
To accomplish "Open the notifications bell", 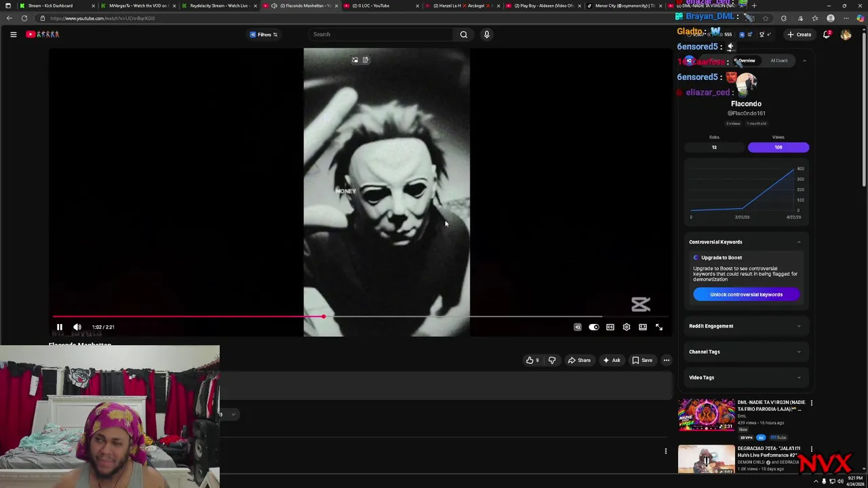I will pyautogui.click(x=827, y=35).
